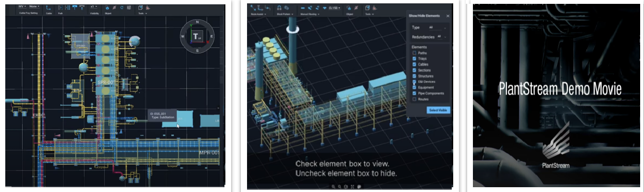
Task: Open the MV cable setting dropdown
Action: (22, 6)
